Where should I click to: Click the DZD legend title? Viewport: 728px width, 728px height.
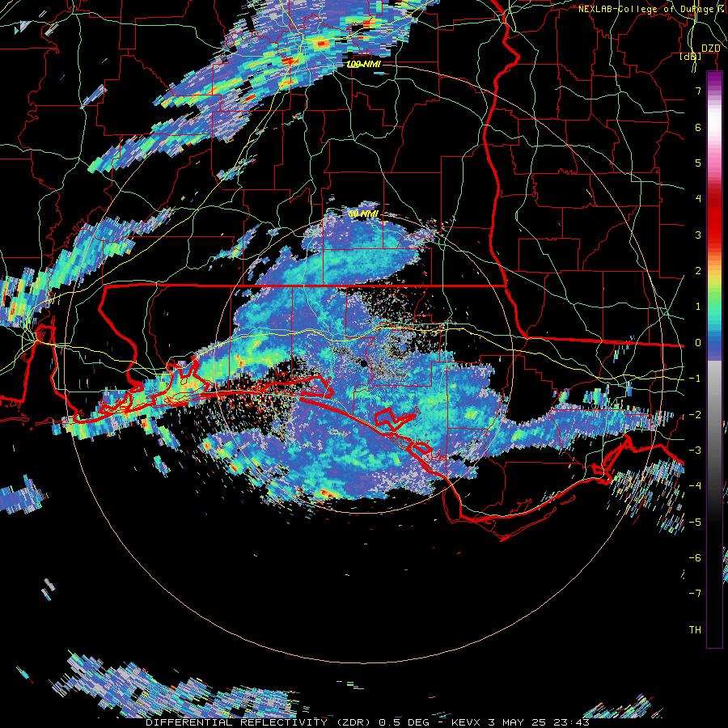coord(710,49)
